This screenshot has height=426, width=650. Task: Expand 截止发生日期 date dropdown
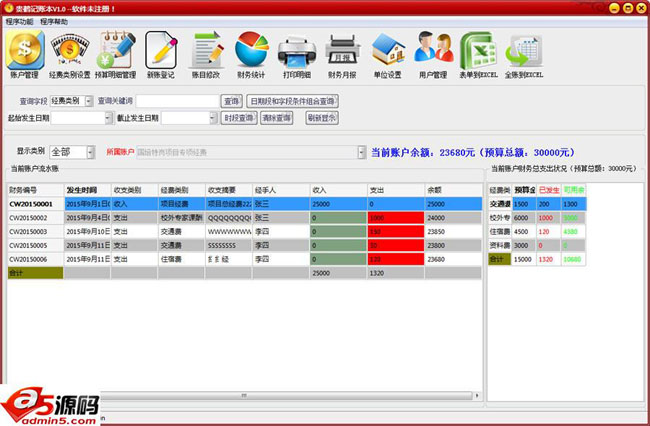tap(213, 118)
